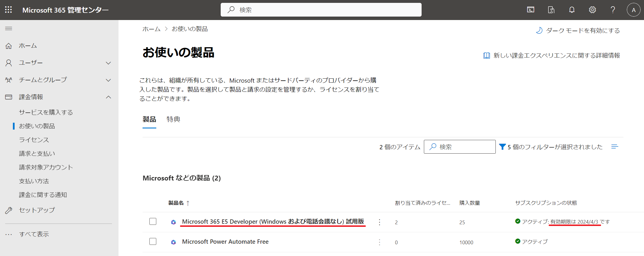Click purchased quantity 10000 cell

pos(466,242)
